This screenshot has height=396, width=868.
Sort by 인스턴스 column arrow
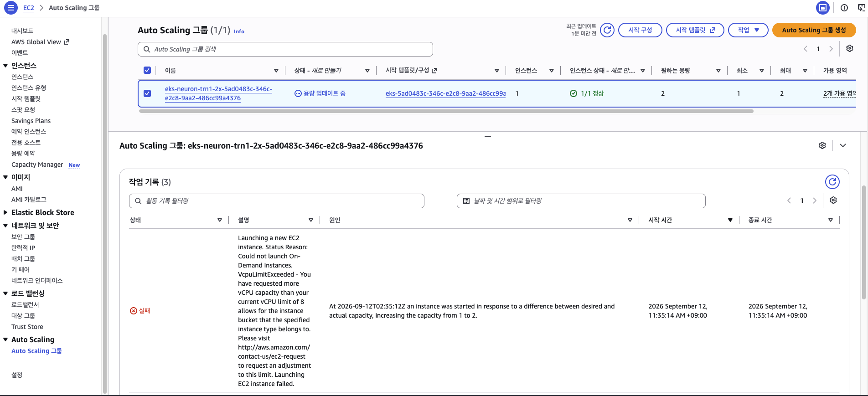click(552, 71)
